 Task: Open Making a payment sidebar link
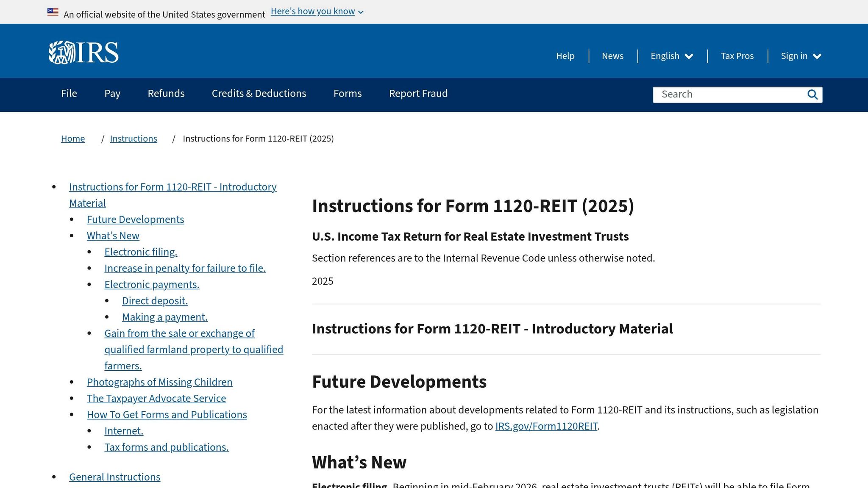coord(165,317)
